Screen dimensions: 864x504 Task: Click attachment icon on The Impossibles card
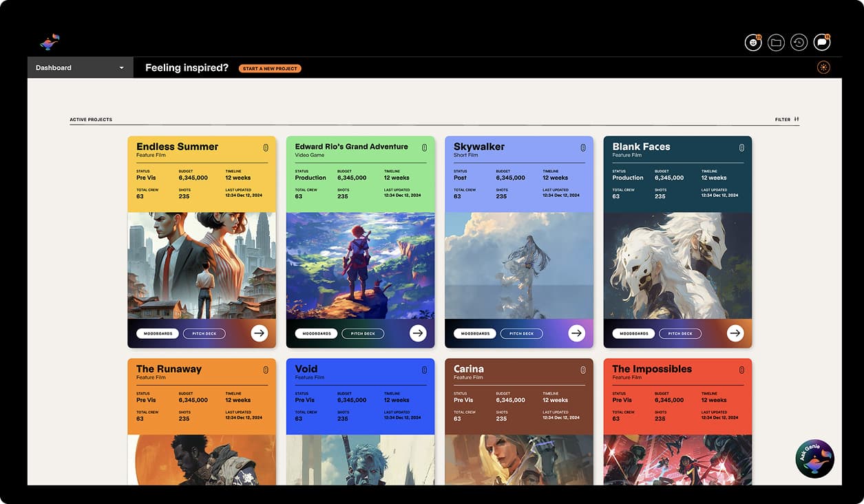pyautogui.click(x=741, y=370)
